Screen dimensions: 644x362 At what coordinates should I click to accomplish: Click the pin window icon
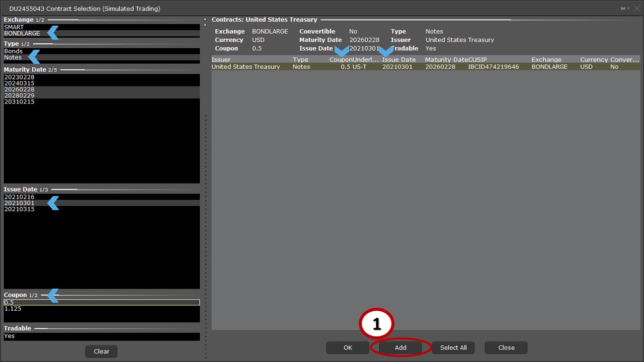pos(623,9)
